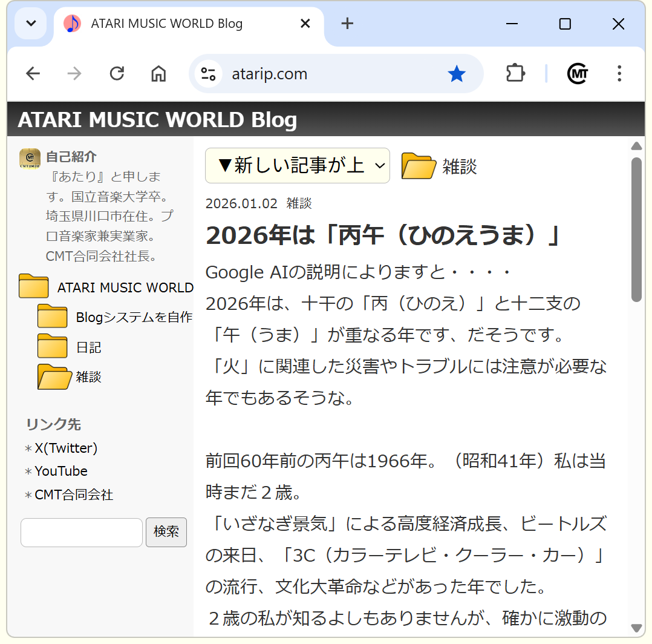Viewport: 652px width, 644px height.
Task: Open the Extensions puzzle piece icon
Action: (x=515, y=74)
